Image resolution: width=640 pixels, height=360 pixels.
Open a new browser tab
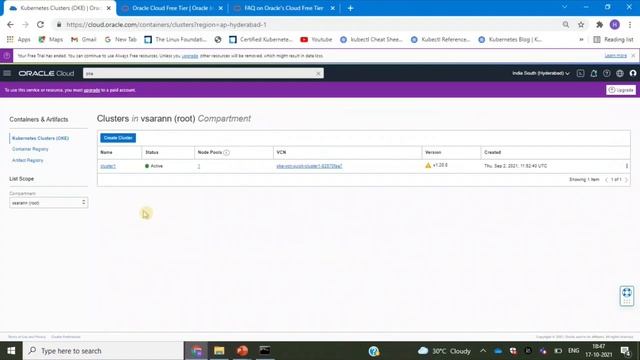click(350, 8)
